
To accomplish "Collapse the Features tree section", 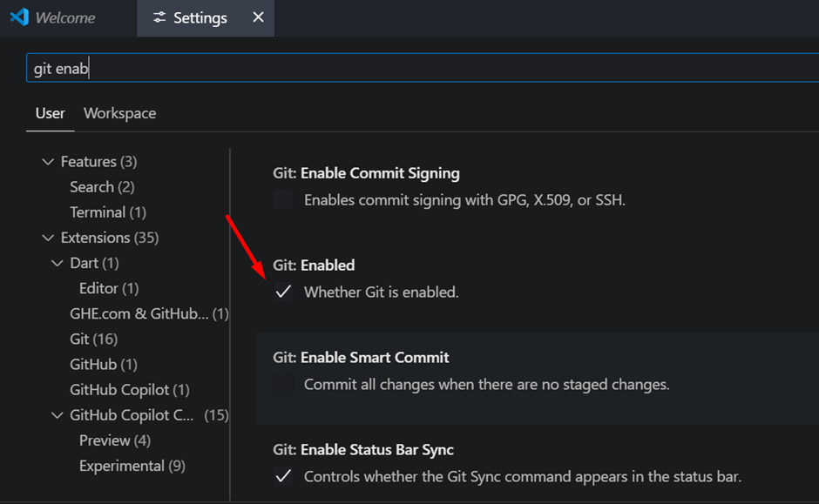I will click(48, 162).
